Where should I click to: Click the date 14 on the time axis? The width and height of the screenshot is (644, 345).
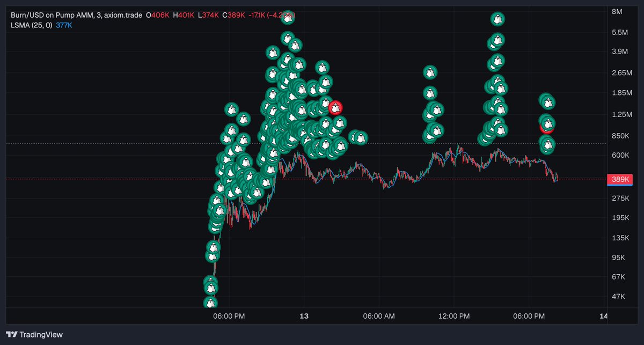(604, 316)
